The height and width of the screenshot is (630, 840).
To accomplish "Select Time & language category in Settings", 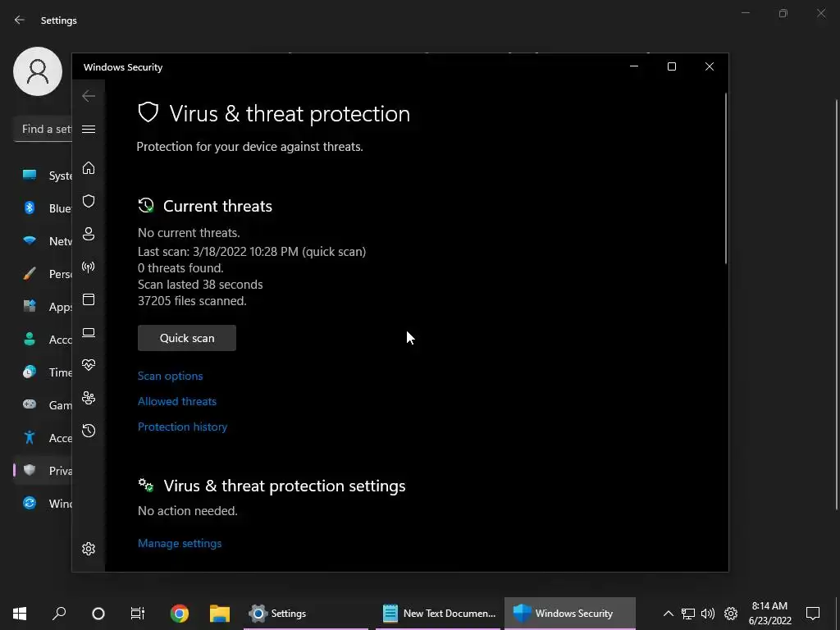I will 43,372.
